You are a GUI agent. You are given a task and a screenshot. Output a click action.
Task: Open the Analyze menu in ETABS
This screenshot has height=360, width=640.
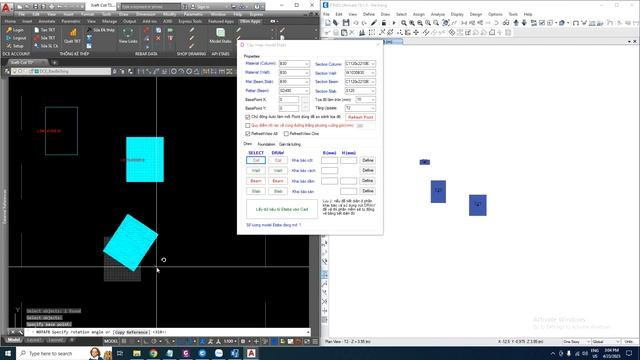point(438,14)
